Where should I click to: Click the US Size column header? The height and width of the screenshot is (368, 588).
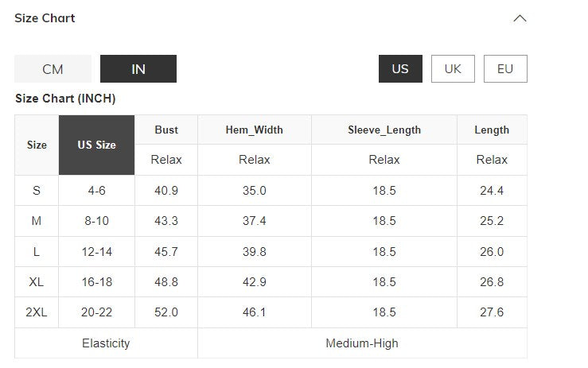tap(96, 145)
